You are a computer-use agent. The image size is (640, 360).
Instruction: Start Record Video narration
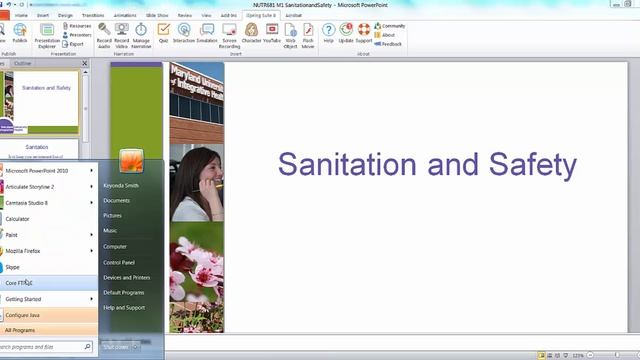[x=122, y=36]
